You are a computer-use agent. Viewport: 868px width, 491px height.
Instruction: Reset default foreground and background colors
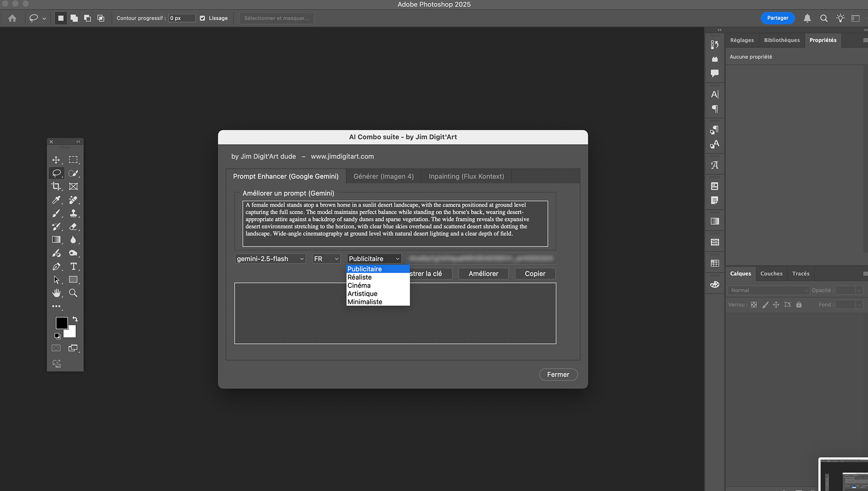coord(57,336)
